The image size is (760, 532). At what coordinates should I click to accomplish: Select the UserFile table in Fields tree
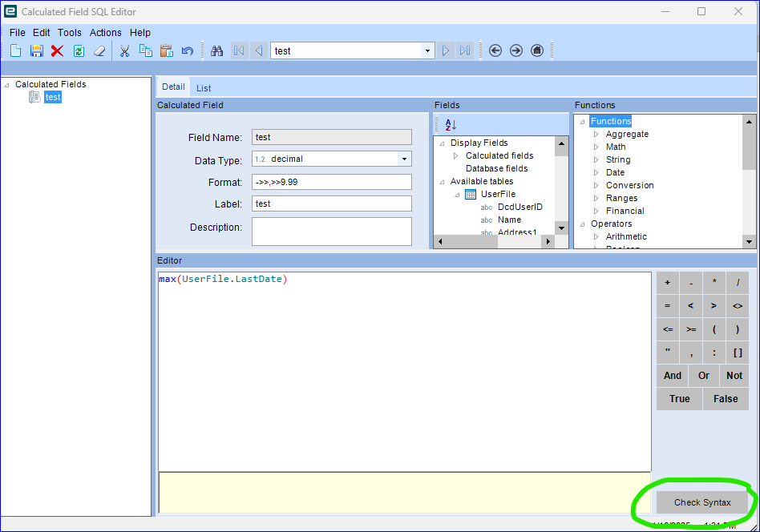coord(498,194)
